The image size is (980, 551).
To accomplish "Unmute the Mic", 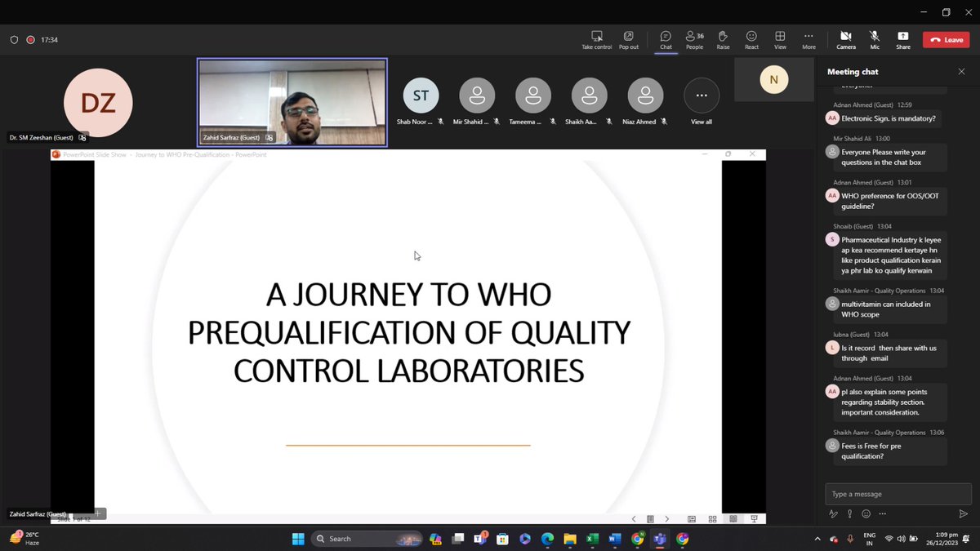I will (875, 40).
